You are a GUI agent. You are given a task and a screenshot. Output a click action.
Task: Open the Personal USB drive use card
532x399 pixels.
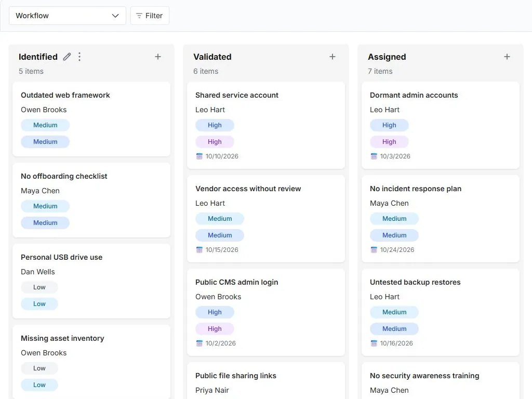click(x=91, y=281)
